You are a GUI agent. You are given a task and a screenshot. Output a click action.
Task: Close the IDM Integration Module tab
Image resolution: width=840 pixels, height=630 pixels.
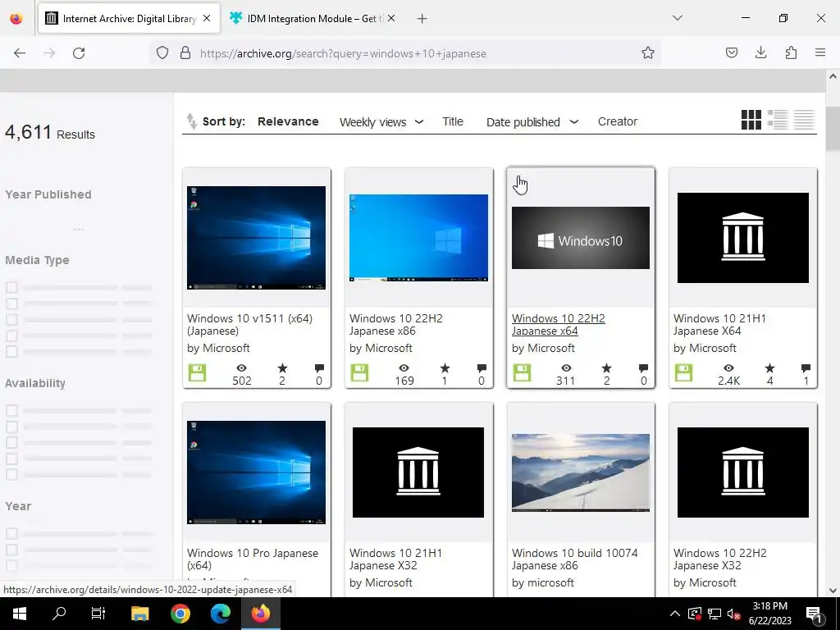point(391,18)
